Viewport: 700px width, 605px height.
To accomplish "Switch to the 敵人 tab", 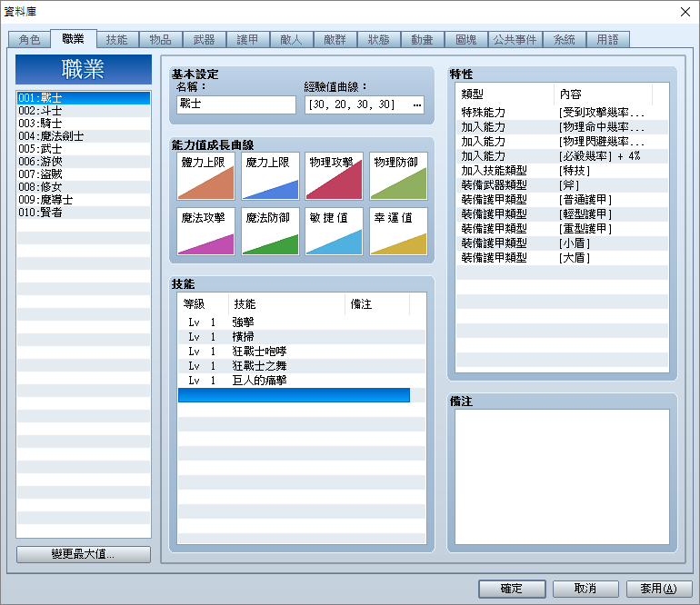I will [292, 40].
